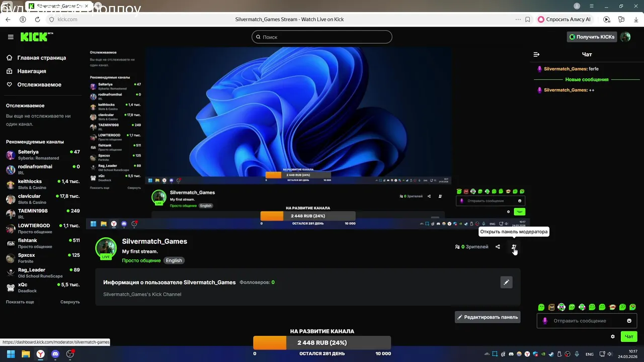The height and width of the screenshot is (362, 644).
Task: Click Показать еще under recommended channels
Action: pyautogui.click(x=20, y=302)
